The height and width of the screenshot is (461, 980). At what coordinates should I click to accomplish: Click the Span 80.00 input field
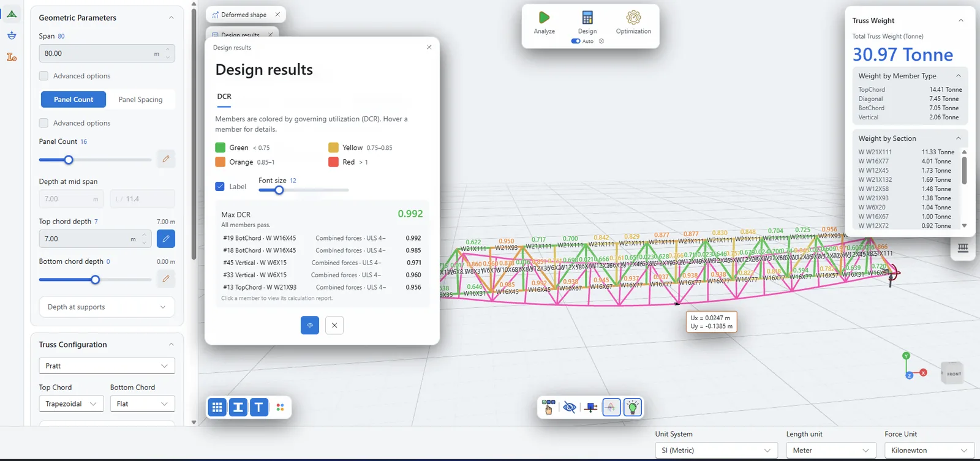coord(107,53)
